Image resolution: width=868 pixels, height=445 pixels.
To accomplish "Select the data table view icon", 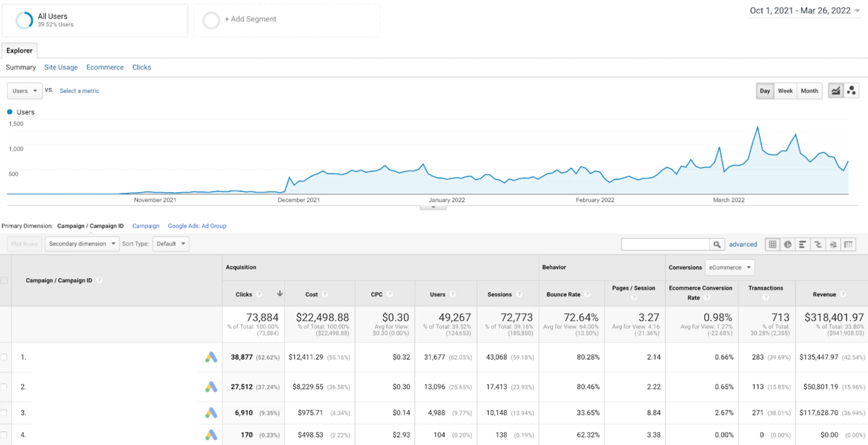I will click(x=772, y=244).
